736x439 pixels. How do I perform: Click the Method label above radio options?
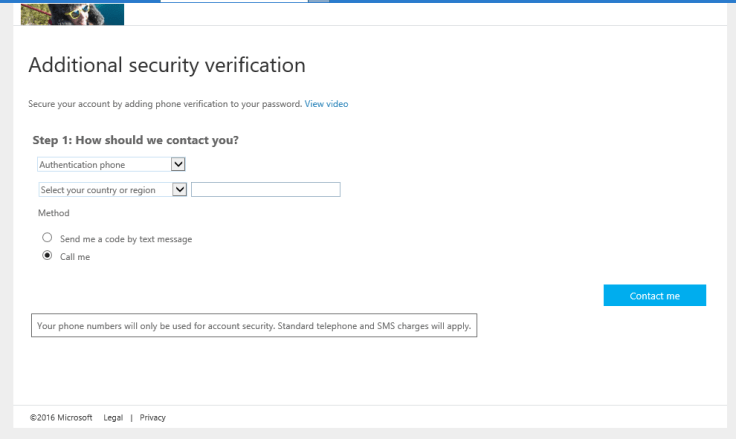point(54,213)
